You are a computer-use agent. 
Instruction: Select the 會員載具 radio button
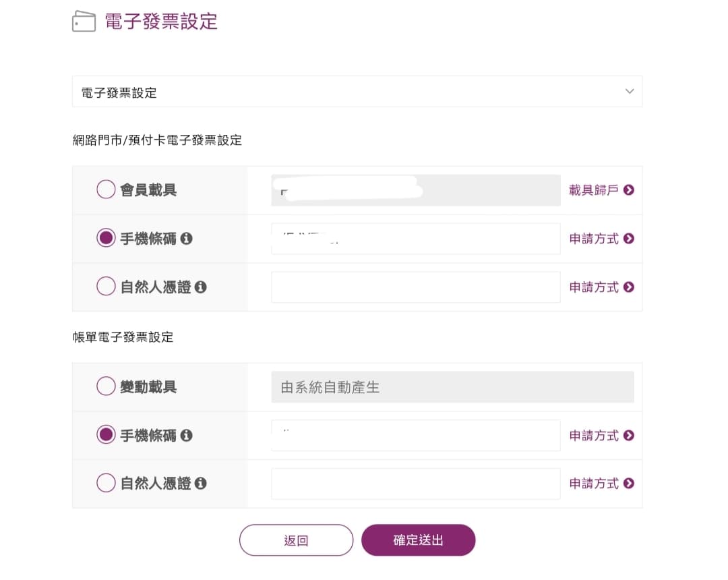(x=106, y=190)
